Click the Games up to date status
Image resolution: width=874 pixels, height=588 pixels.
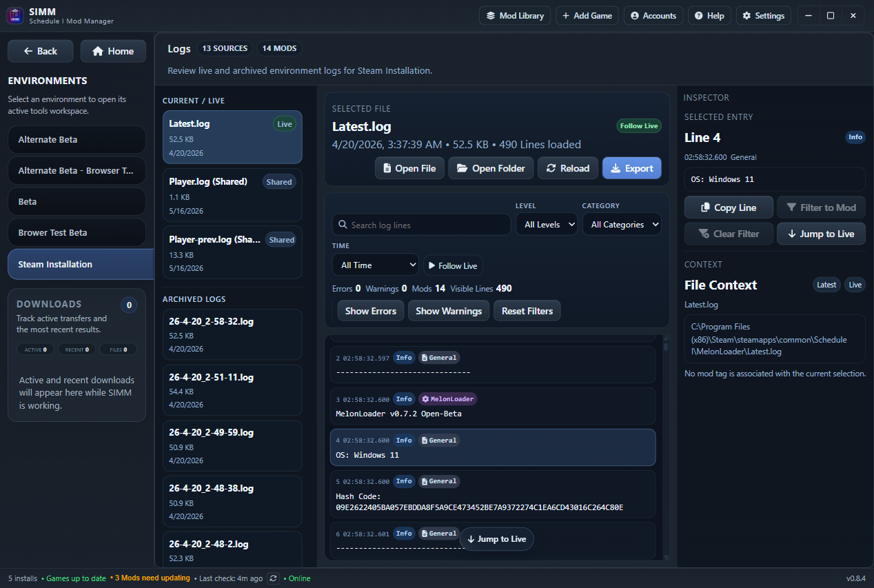click(74, 578)
